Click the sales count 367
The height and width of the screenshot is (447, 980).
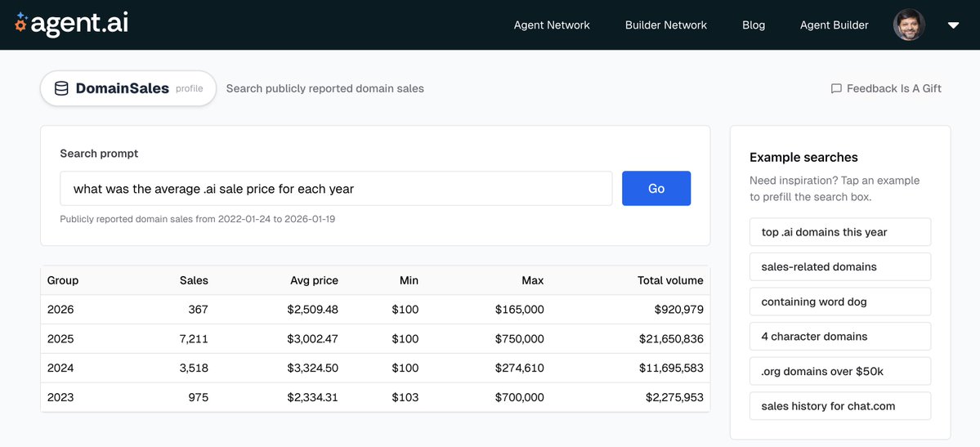198,310
